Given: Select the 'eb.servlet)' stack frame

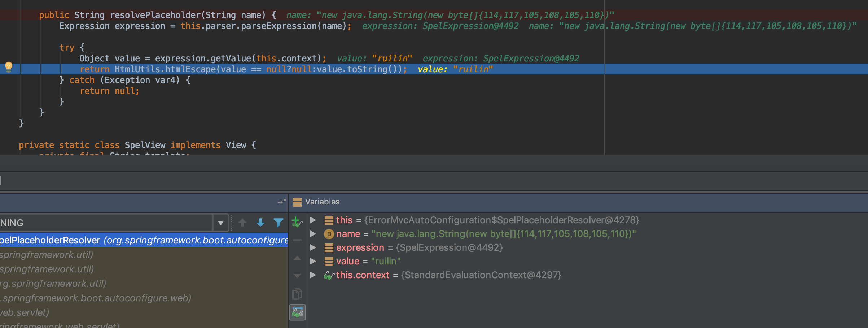Looking at the screenshot, I should [x=144, y=312].
